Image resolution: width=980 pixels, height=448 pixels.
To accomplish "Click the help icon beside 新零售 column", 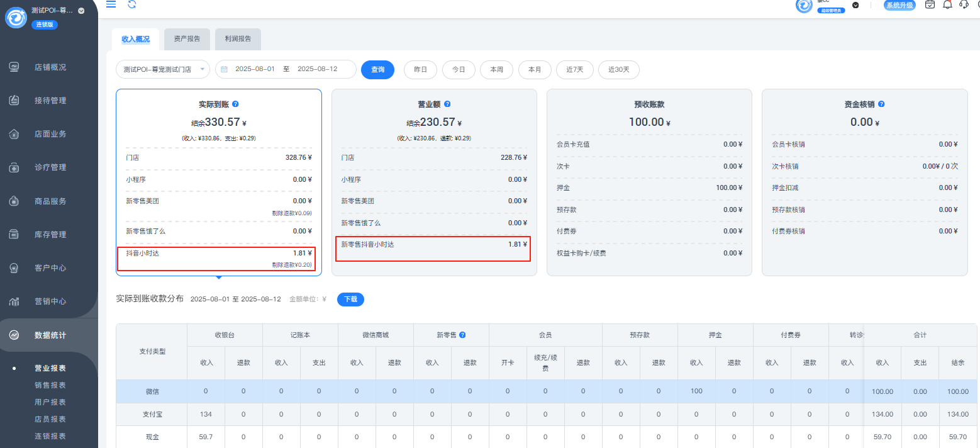I will pyautogui.click(x=462, y=335).
